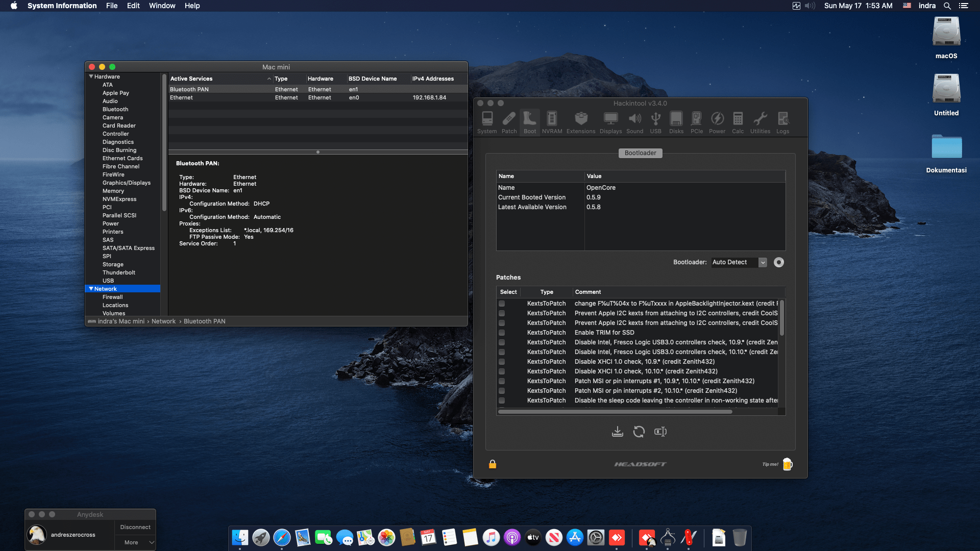Screen dimensions: 980x551
Task: Click the Comment column header in Patches table
Action: pos(587,292)
